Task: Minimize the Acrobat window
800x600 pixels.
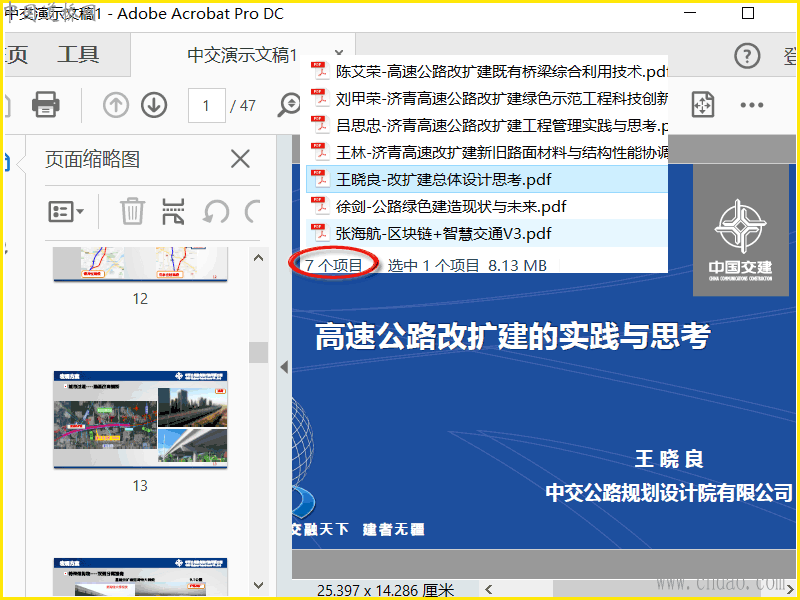Action: click(690, 13)
